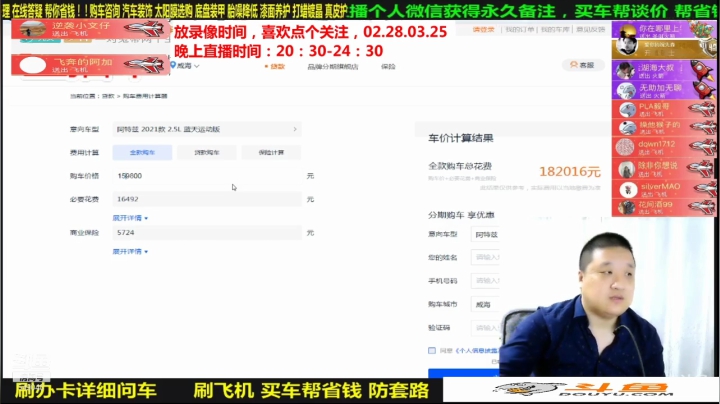
Task: Click the airplane icon on PLA毅哥 banner
Action: (702, 109)
